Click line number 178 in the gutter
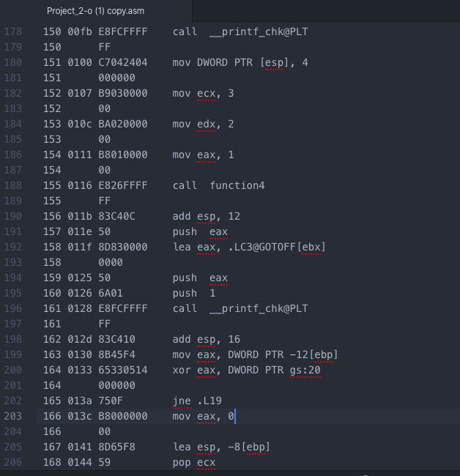This screenshot has height=476, width=460. pyautogui.click(x=12, y=31)
